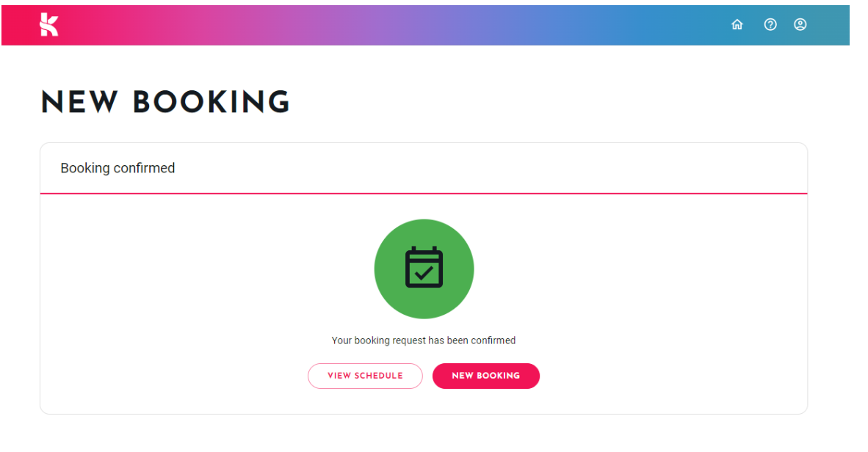
Task: Click the booking request confirmed message text
Action: pos(424,340)
